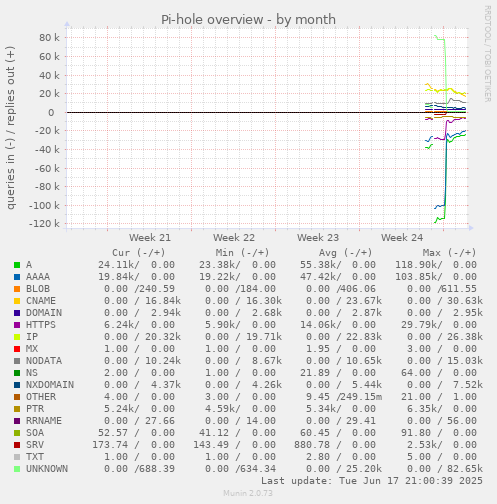Click the Max (-/+) column header
Screen dimensions: 497x504
coord(449,253)
